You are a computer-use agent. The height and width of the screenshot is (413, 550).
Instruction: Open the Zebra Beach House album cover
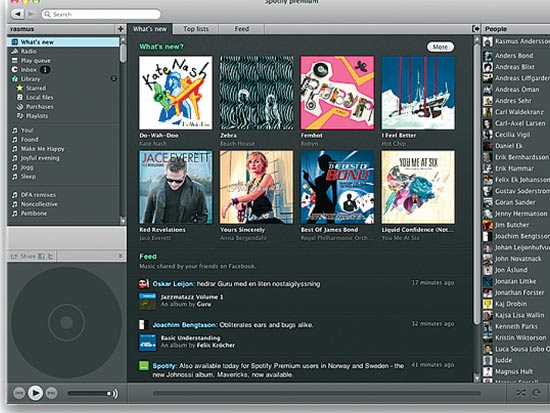(256, 93)
